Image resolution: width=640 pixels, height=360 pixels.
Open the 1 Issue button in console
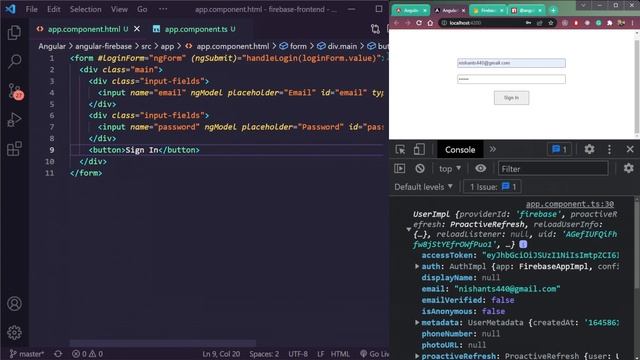493,187
